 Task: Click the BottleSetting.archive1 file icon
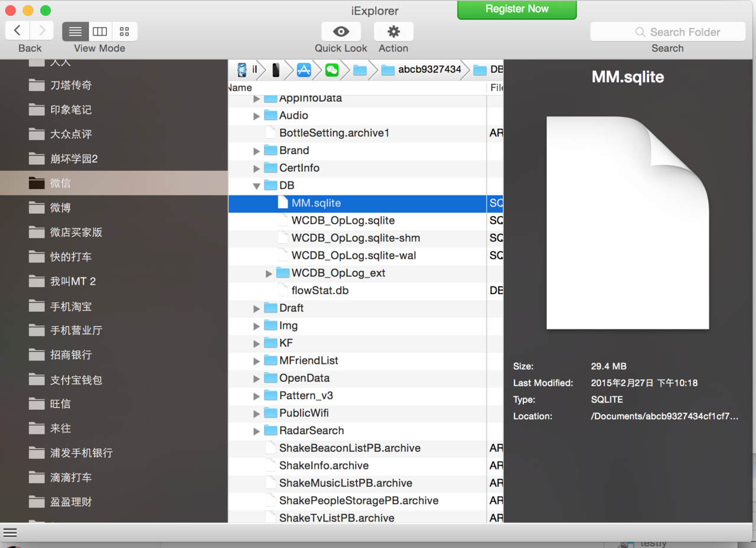[270, 133]
